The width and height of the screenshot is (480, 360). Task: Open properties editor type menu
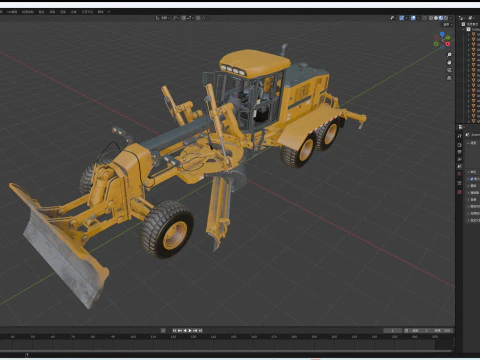[x=460, y=127]
